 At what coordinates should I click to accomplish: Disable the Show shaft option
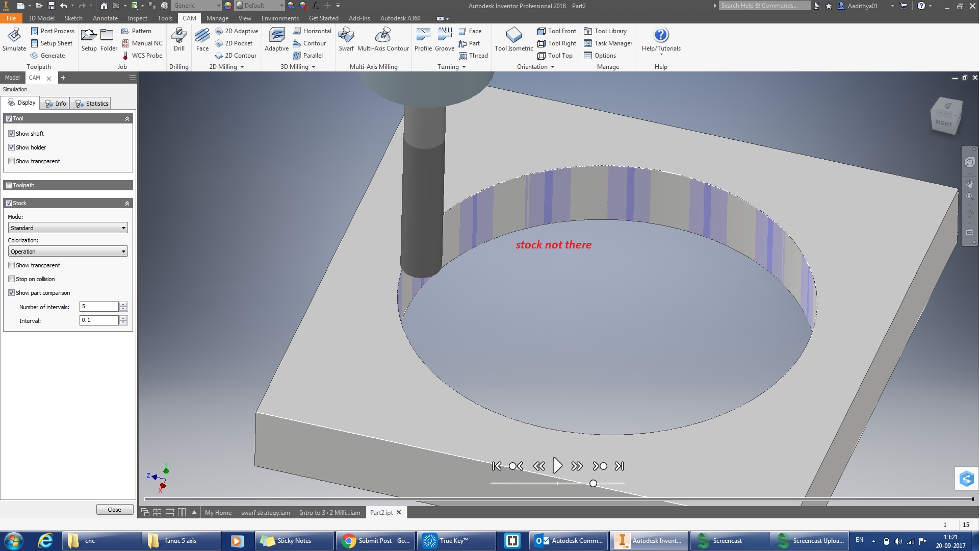pos(11,133)
